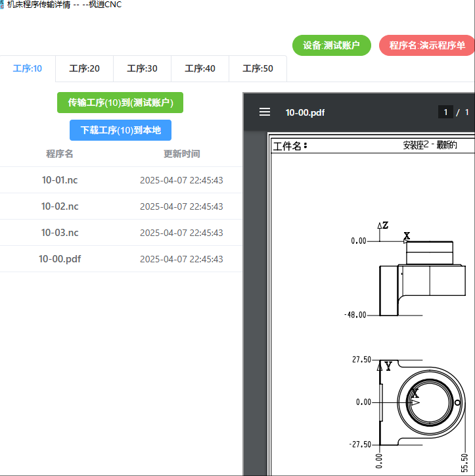
Task: Open the 10-02.nc file row
Action: [60, 206]
